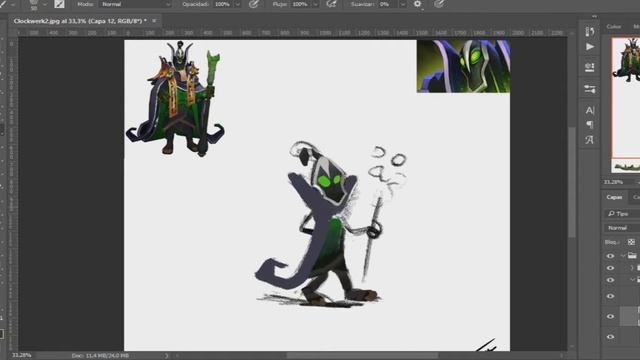Switch to the Color panel tab
The width and height of the screenshot is (640, 360).
click(x=613, y=27)
